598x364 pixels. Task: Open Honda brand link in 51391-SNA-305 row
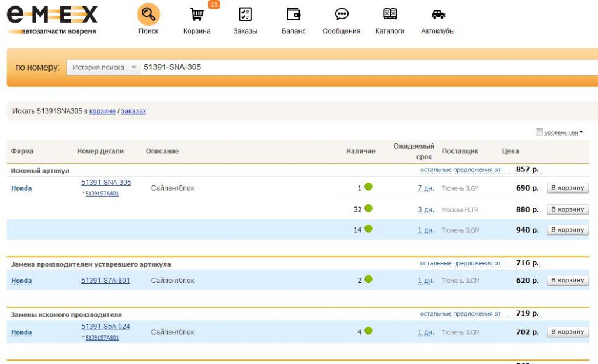point(22,188)
